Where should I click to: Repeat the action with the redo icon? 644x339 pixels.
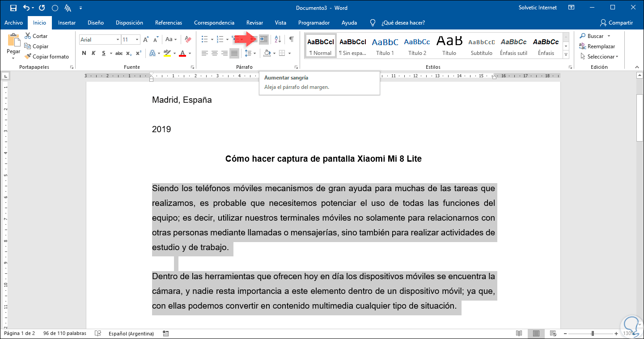coord(42,8)
